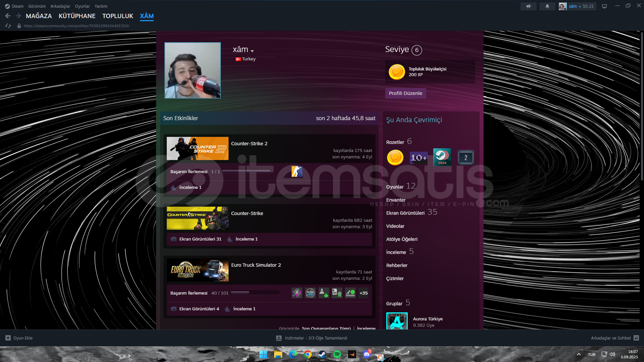
Task: Reload the page with refresh icon
Action: click(x=8, y=26)
